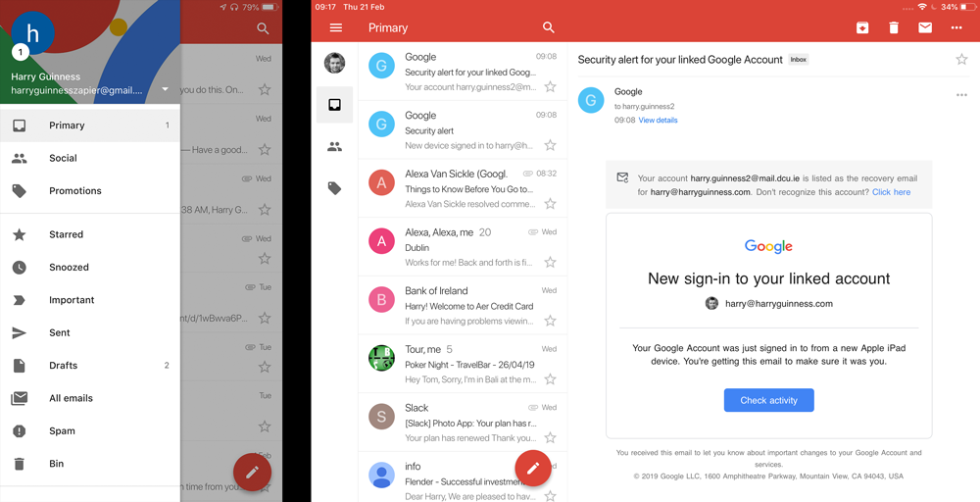The height and width of the screenshot is (502, 980).
Task: Open the hamburger menu in iPad Gmail
Action: click(335, 27)
